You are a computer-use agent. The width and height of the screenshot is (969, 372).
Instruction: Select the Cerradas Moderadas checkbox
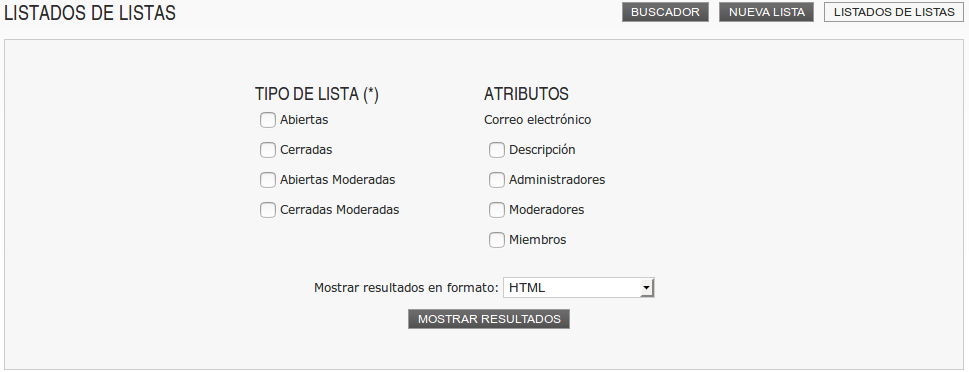click(x=268, y=209)
